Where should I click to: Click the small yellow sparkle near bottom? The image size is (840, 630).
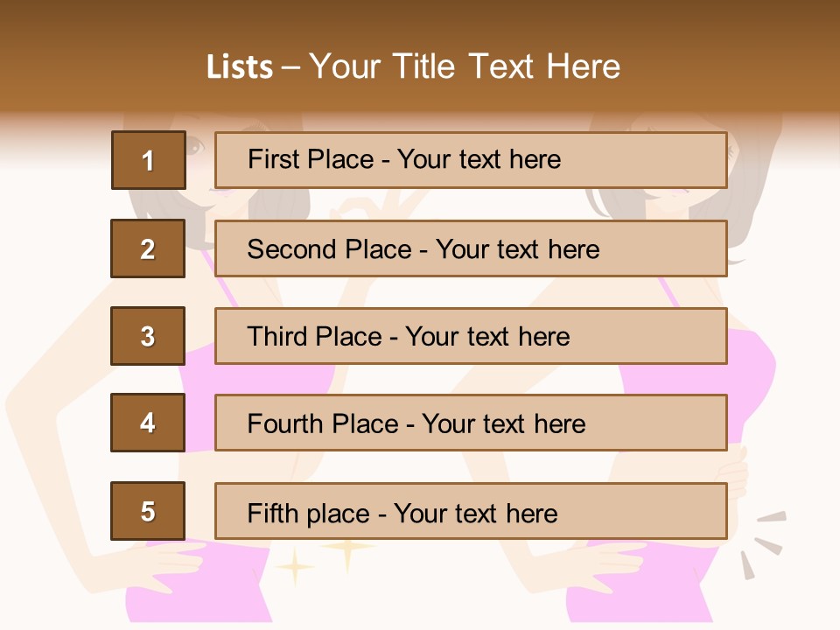click(x=294, y=567)
